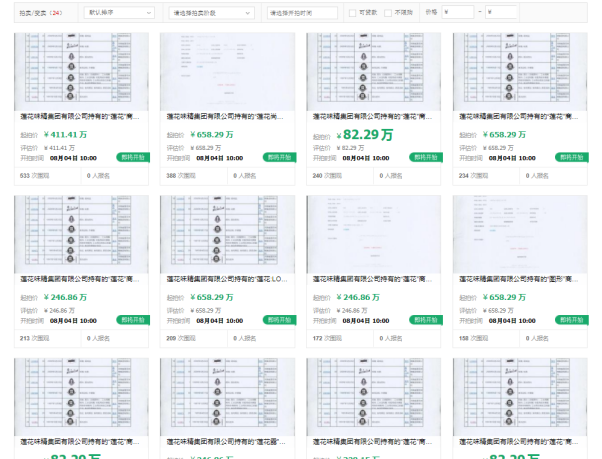Open title link of listing with 388次围观

pos(226,116)
